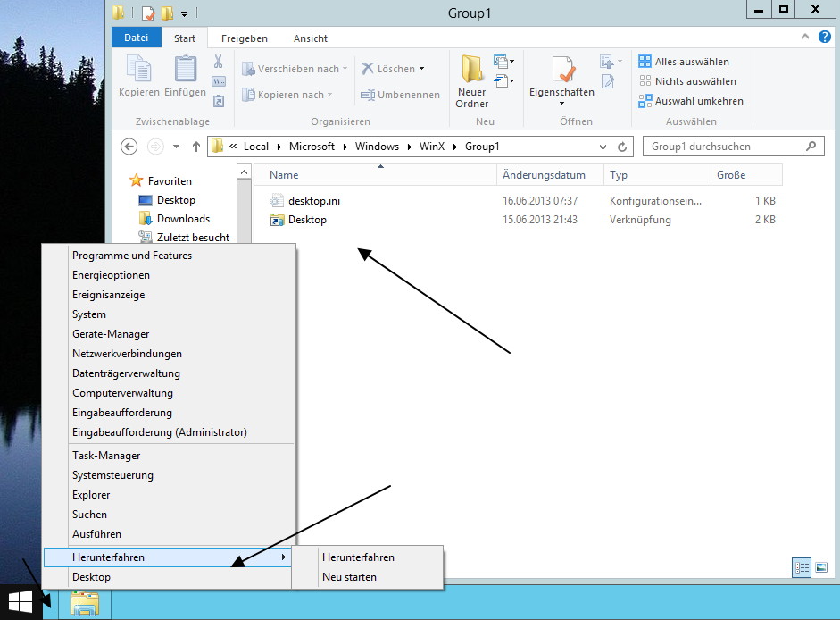Choose Neu starten in the submenu
This screenshot has width=840, height=620.
click(368, 577)
